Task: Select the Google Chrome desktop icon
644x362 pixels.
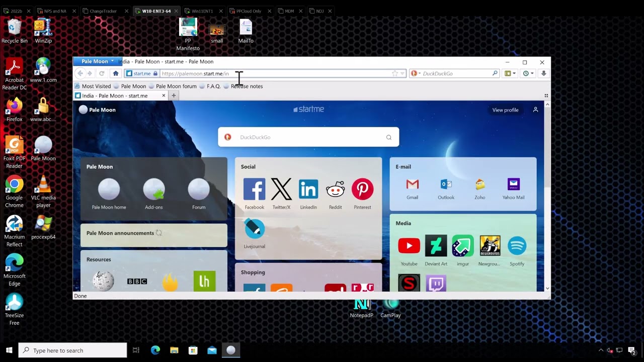Action: 14,192
